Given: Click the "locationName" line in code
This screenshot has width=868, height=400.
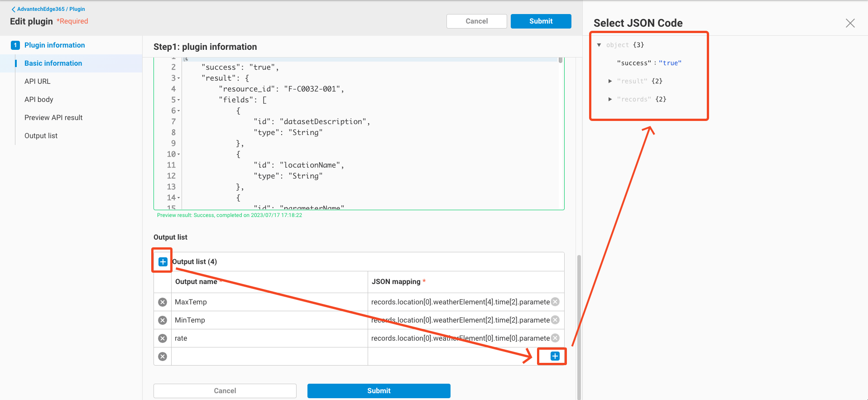Looking at the screenshot, I should click(299, 165).
